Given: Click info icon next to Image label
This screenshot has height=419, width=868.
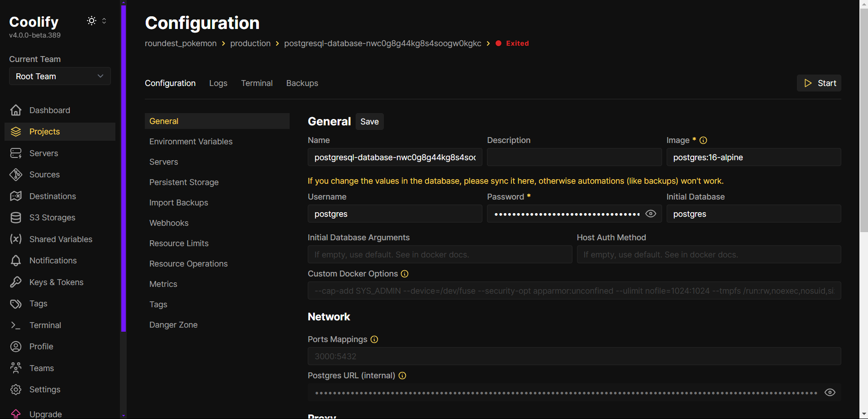Looking at the screenshot, I should (x=703, y=140).
